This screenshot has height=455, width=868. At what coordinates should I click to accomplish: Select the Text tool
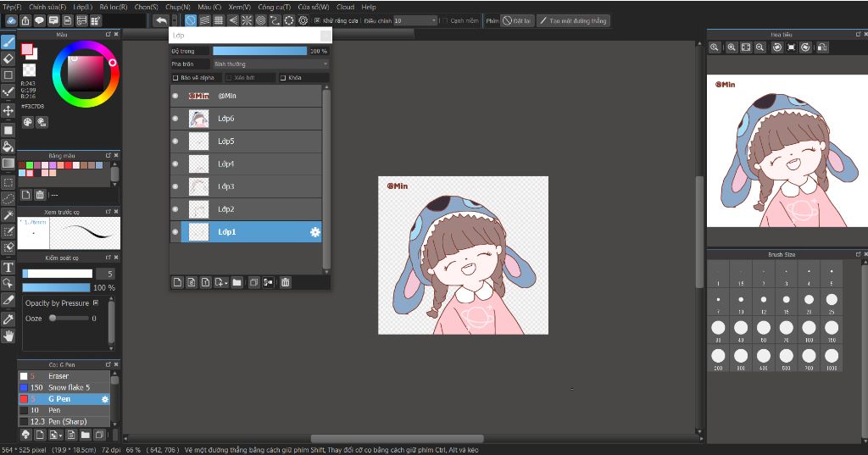[8, 268]
